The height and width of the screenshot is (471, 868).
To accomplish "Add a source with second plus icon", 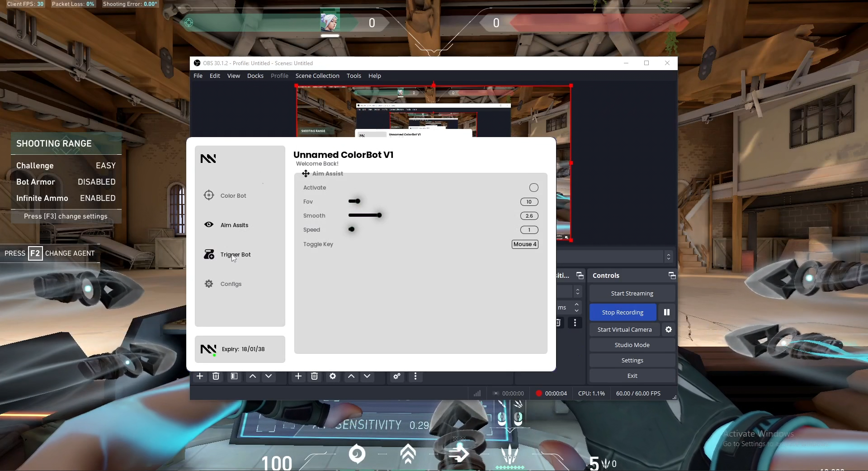I will click(x=298, y=376).
